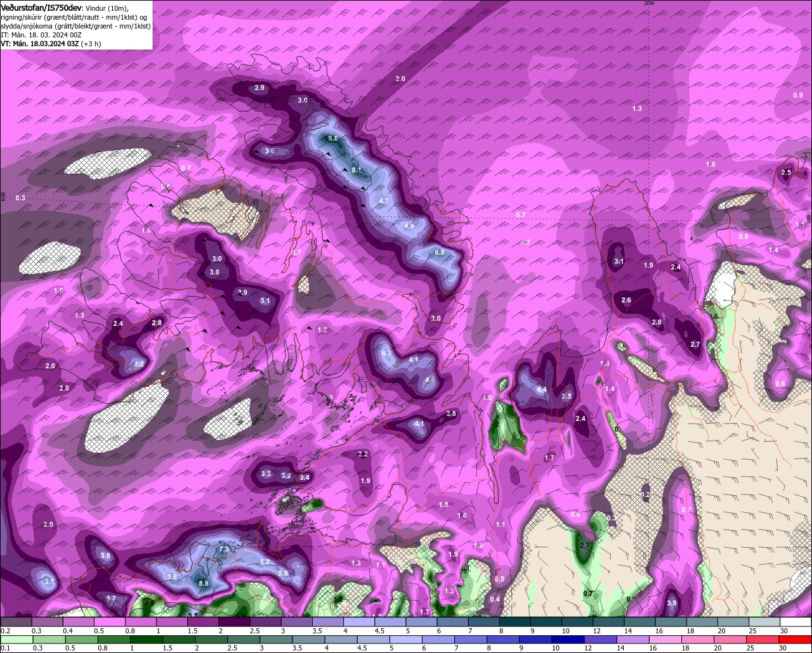Click the 3.3 value on the map

[x=266, y=474]
